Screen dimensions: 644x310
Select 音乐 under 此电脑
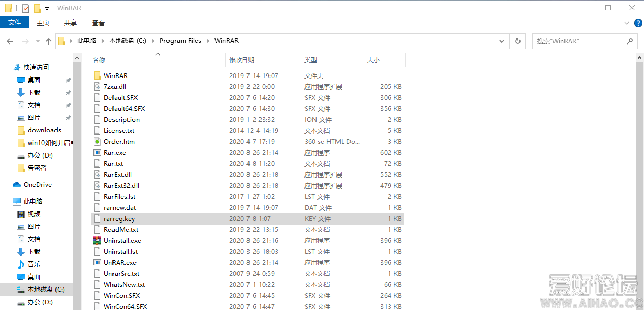[x=34, y=264]
